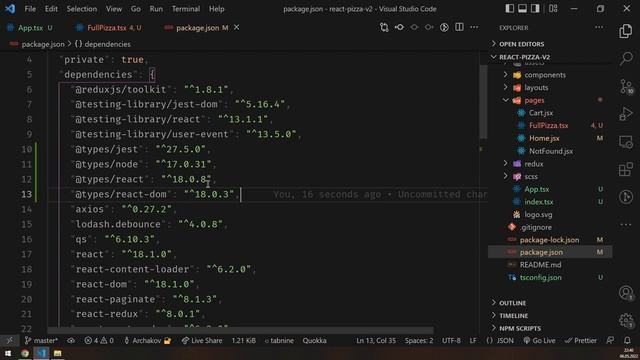The width and height of the screenshot is (640, 360).
Task: Click the editor vertical scrollbar
Action: [484, 102]
